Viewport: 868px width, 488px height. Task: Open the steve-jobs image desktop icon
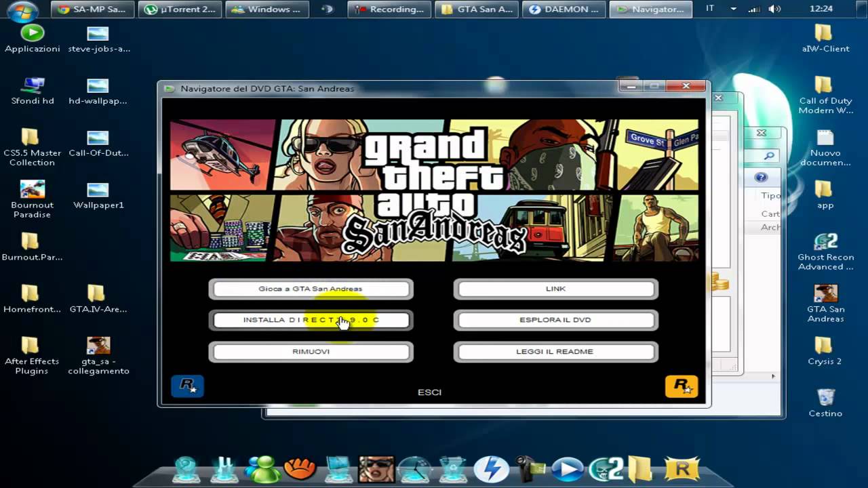[98, 39]
